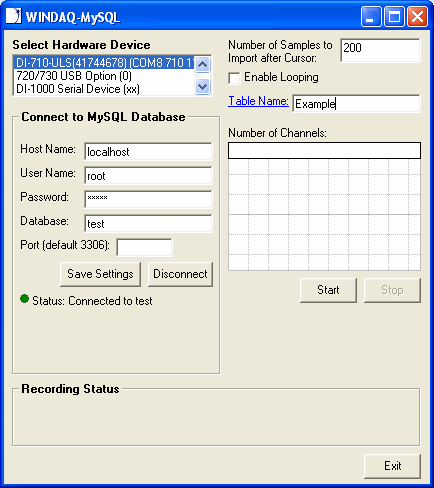Click the Password field
This screenshot has height=488, width=434.
tap(148, 199)
